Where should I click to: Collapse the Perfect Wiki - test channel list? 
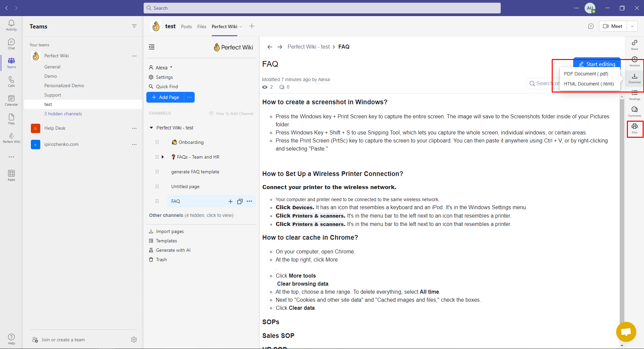[152, 128]
